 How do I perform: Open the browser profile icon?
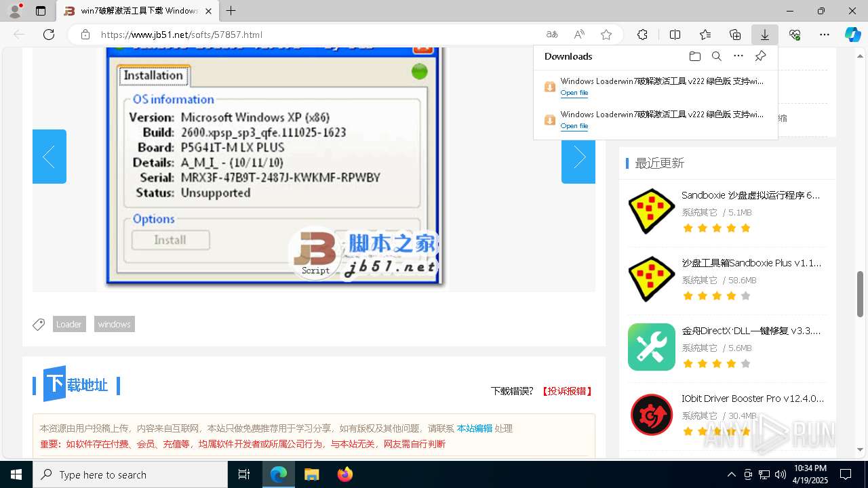pos(15,11)
